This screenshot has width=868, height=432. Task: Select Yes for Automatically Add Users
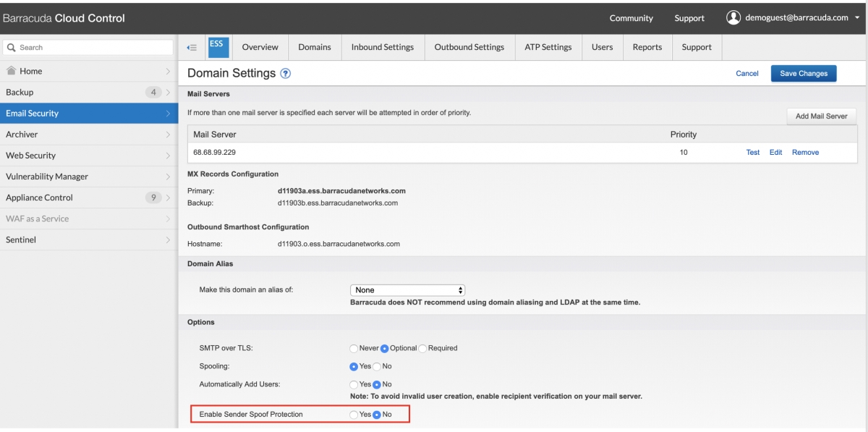354,384
